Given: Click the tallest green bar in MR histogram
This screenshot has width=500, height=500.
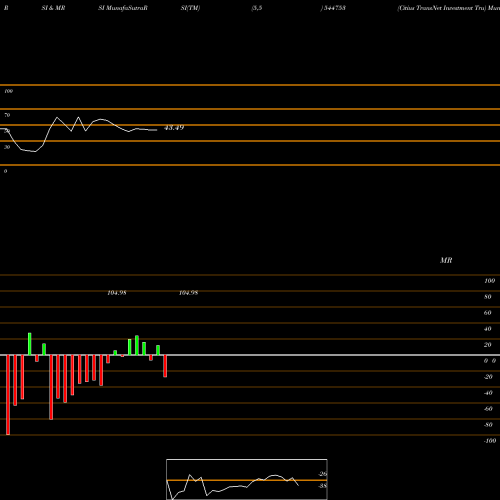Looking at the screenshot, I should [30, 344].
